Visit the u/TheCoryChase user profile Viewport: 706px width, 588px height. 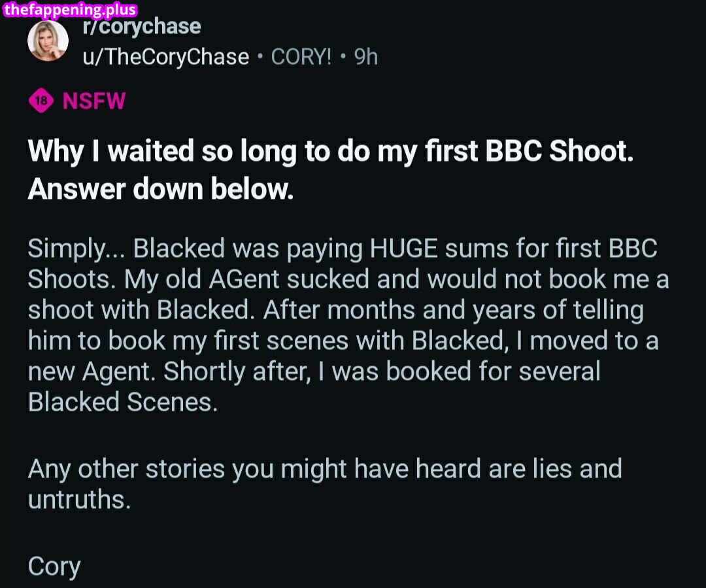click(x=165, y=57)
